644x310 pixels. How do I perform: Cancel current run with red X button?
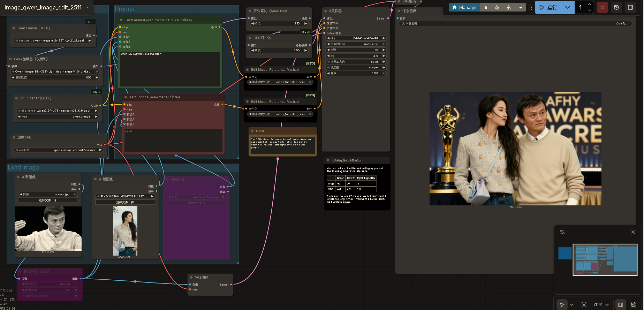pyautogui.click(x=602, y=7)
